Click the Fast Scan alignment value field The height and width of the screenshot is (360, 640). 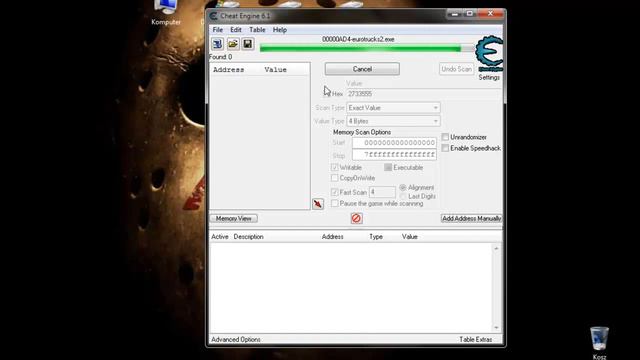coord(382,192)
